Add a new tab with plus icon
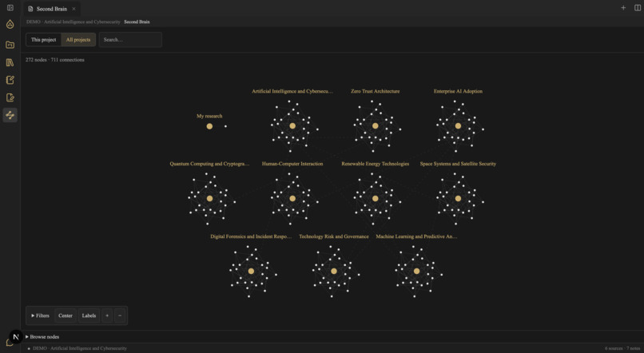 (623, 8)
